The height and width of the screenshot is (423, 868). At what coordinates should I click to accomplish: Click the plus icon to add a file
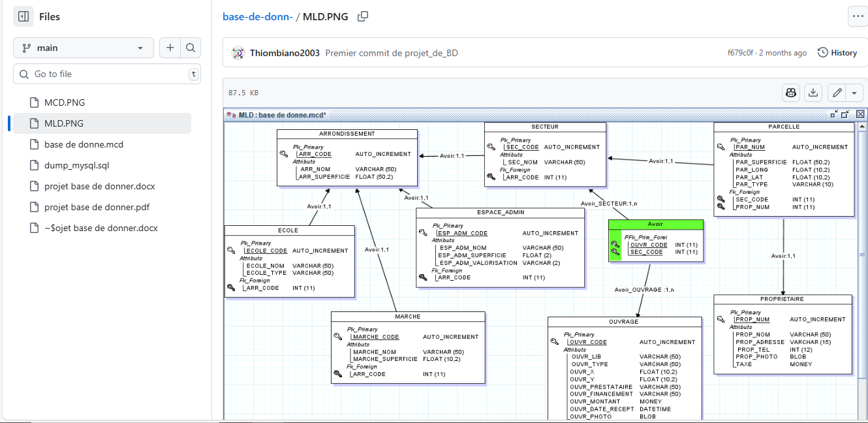tap(170, 48)
